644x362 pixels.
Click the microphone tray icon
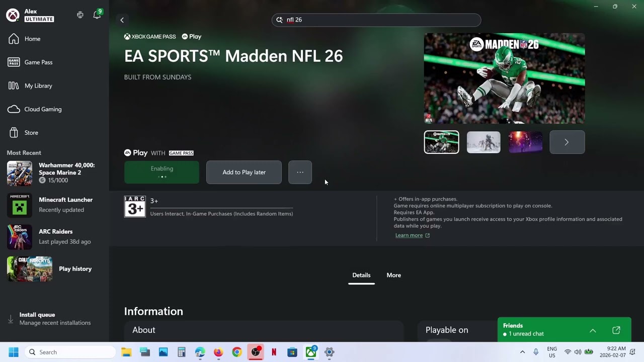[x=536, y=352]
